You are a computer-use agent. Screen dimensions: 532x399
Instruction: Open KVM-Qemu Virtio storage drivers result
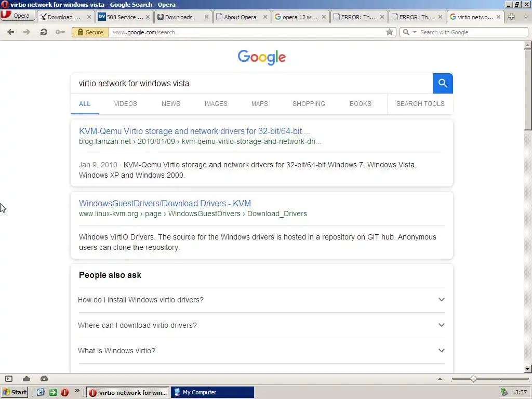click(x=194, y=131)
